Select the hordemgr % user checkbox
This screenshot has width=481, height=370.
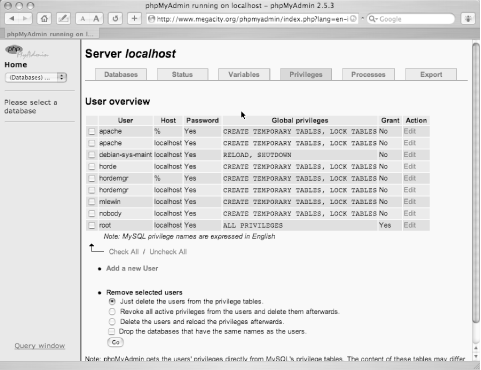pyautogui.click(x=92, y=179)
